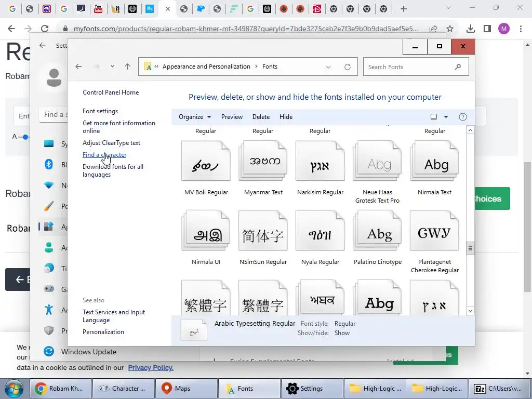This screenshot has height=399, width=532.
Task: Go back in the Fonts window
Action: tap(79, 66)
